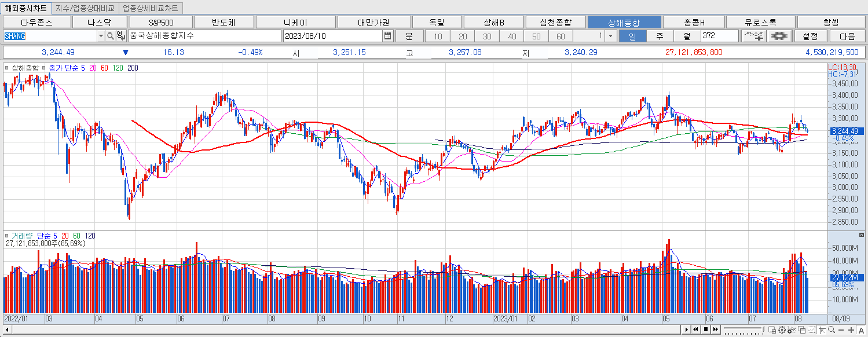Image resolution: width=868 pixels, height=337 pixels.
Task: Open the chart settings gear icon
Action: (x=779, y=35)
